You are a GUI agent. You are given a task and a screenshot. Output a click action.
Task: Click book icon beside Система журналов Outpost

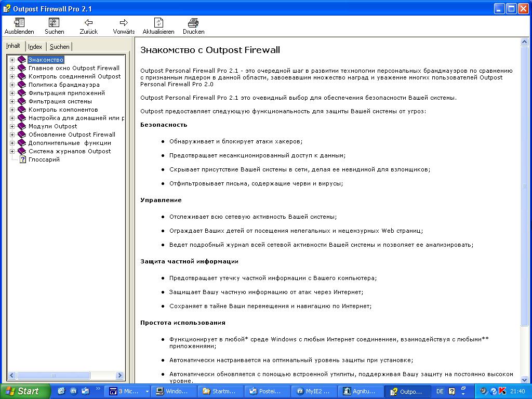[x=22, y=151]
